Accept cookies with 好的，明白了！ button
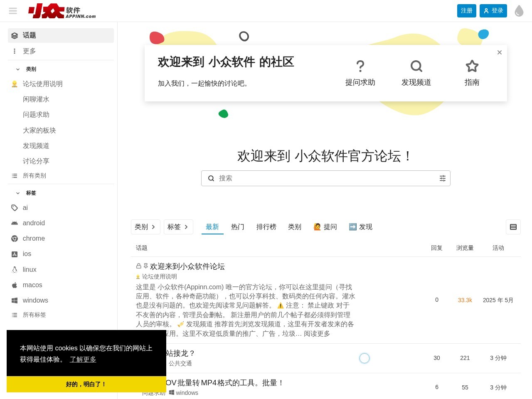The height and width of the screenshot is (399, 532). point(86,384)
